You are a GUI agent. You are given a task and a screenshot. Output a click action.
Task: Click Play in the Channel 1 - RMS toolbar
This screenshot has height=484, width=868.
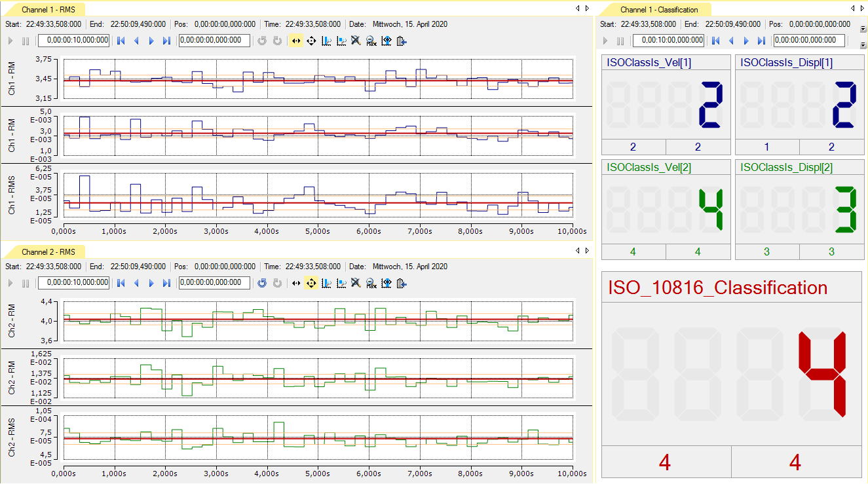[x=10, y=41]
